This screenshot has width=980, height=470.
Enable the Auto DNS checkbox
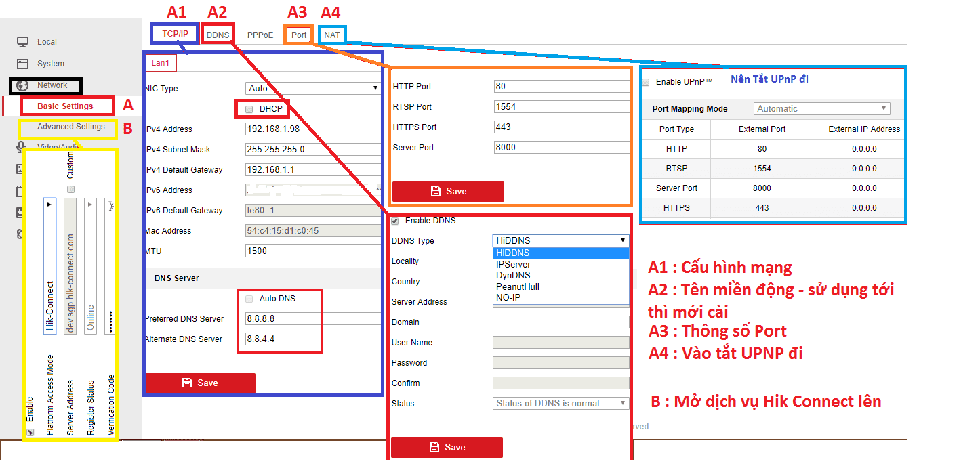pos(249,299)
